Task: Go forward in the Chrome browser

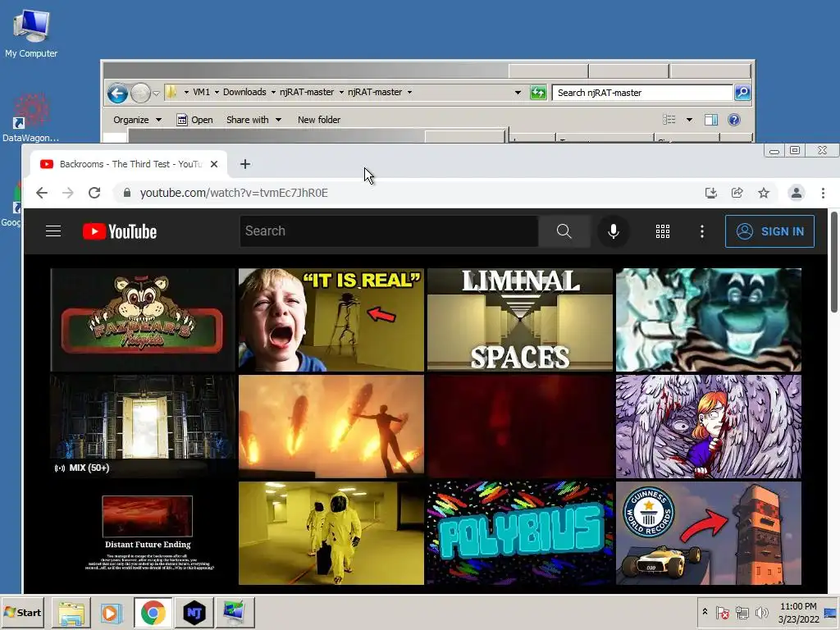Action: click(68, 193)
